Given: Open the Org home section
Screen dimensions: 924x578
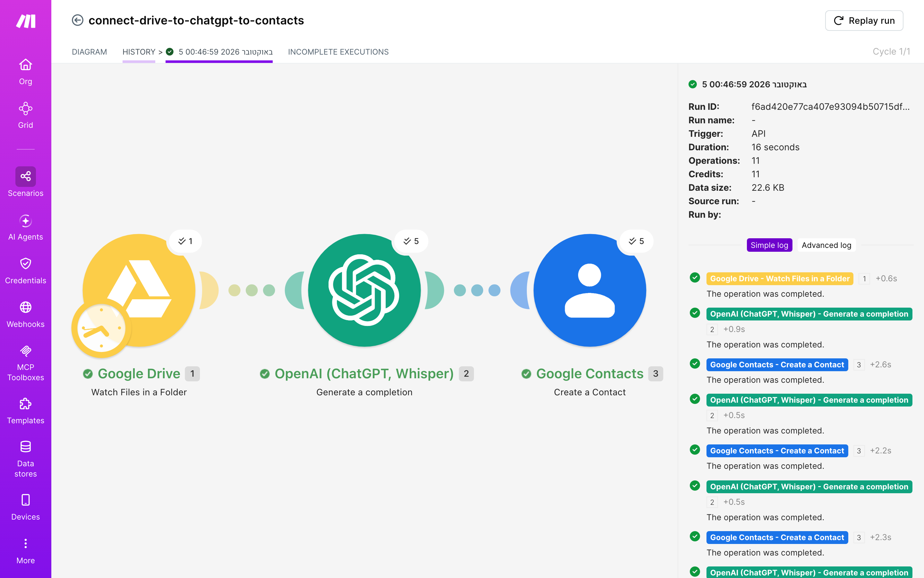Looking at the screenshot, I should (26, 72).
